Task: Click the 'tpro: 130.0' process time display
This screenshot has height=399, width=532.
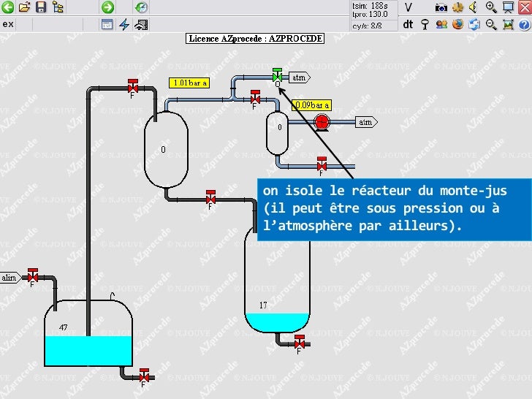Action: click(x=370, y=15)
